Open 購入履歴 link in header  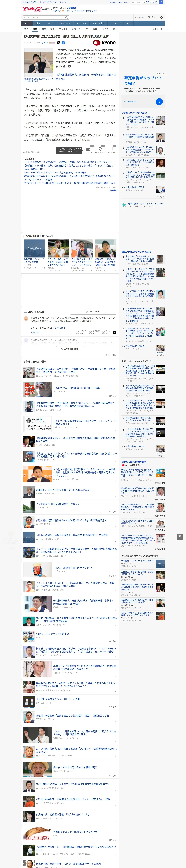[x=152, y=17]
